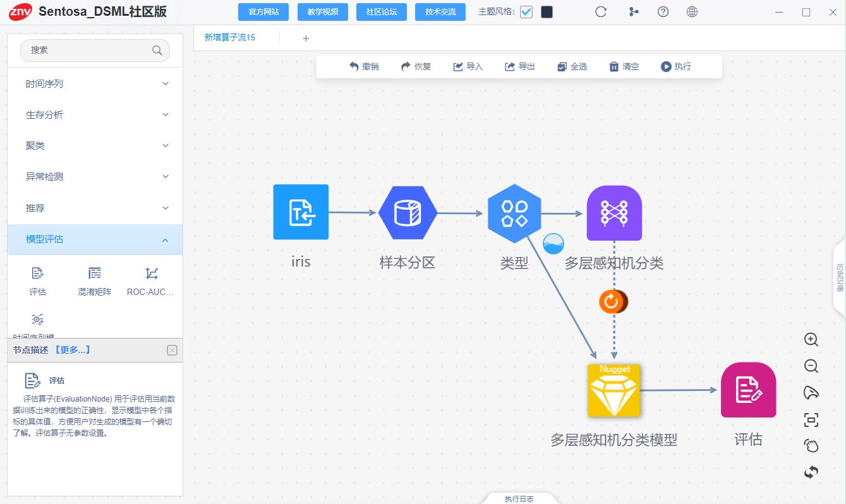Click the iris data source node
The width and height of the screenshot is (846, 504).
point(301,212)
